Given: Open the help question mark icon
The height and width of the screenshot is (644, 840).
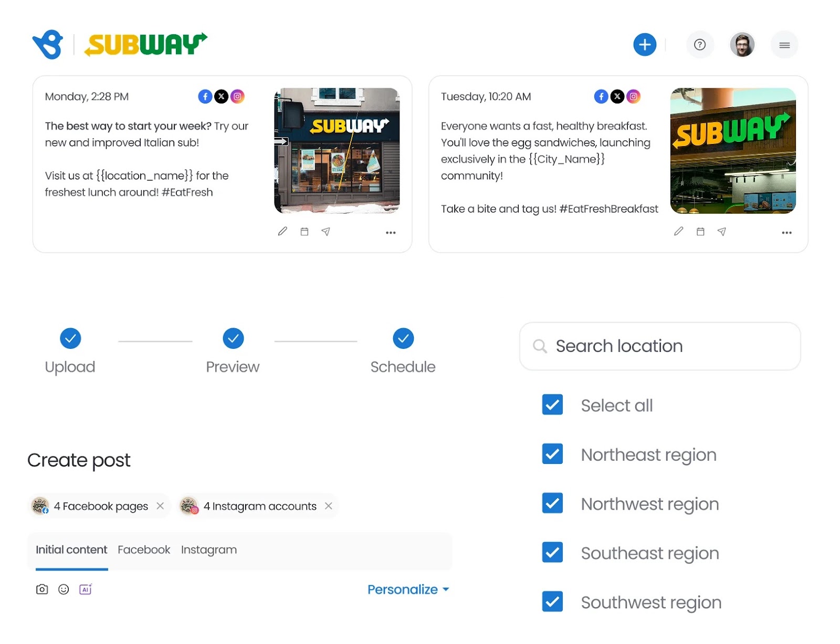Looking at the screenshot, I should point(700,45).
